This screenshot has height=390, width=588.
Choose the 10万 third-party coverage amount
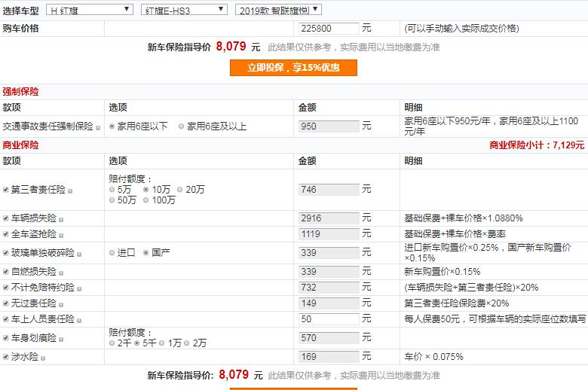pos(146,190)
